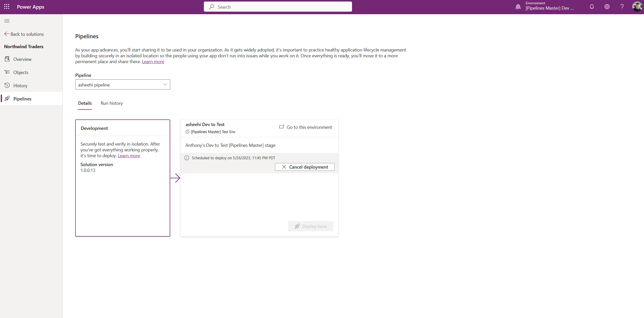Screen dimensions: 644x318
Task: Click the Deploy here button
Action: point(310,226)
